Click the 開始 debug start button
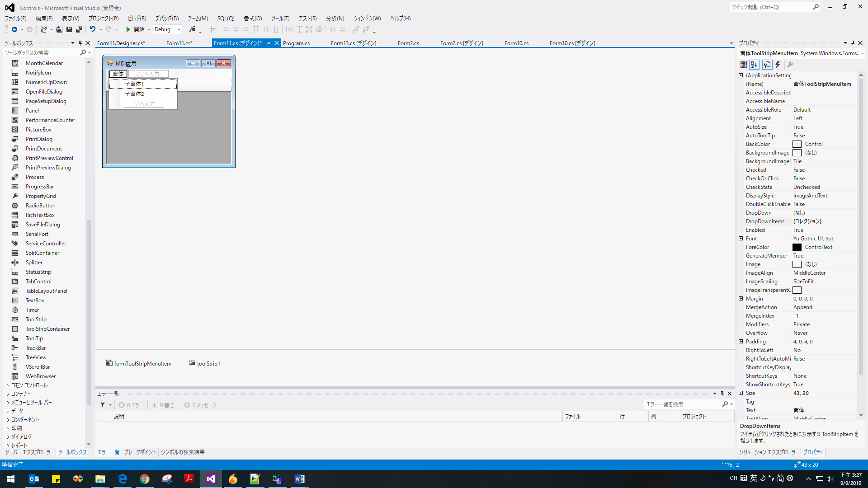 pos(137,29)
